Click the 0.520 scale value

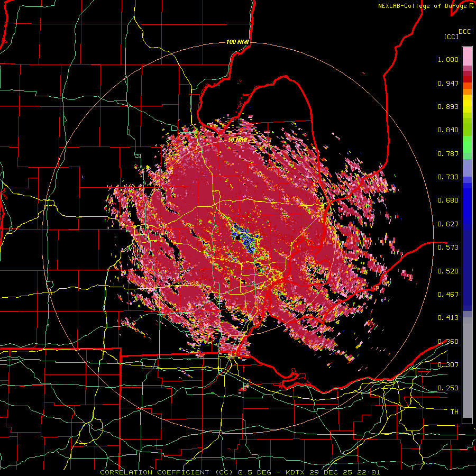tap(448, 271)
